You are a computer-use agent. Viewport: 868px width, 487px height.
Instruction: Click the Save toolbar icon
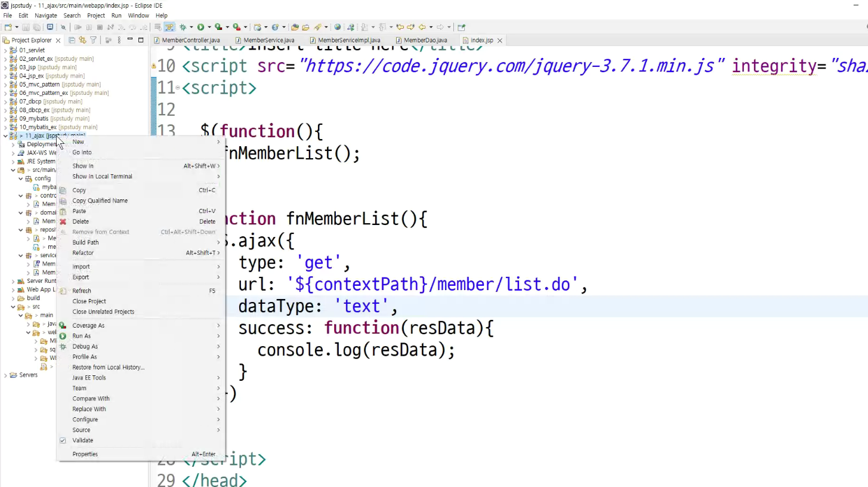coord(26,27)
